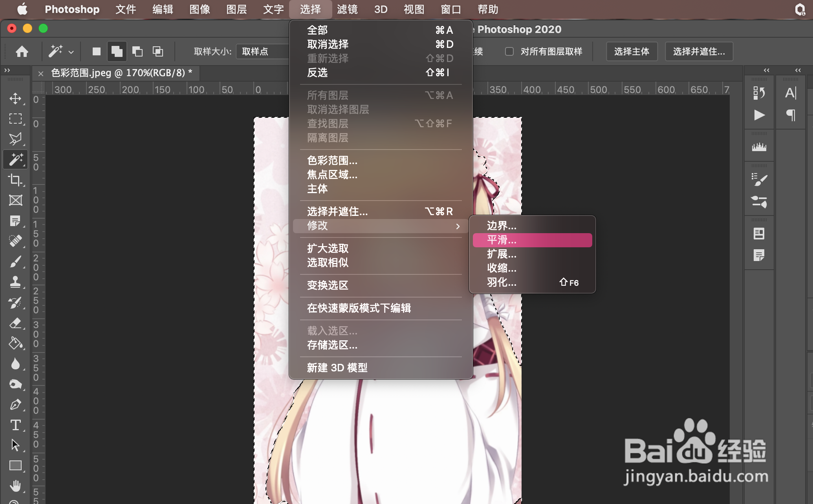Select the Frame tool
Image resolution: width=813 pixels, height=504 pixels.
[x=15, y=200]
